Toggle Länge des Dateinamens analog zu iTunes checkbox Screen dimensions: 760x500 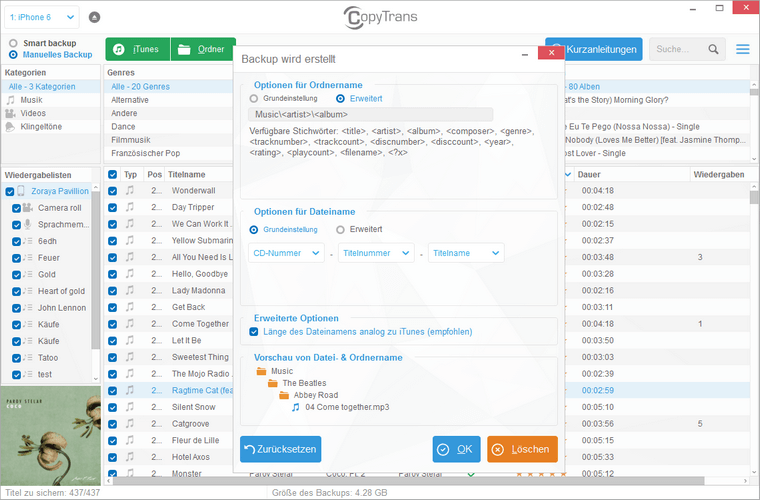point(253,332)
